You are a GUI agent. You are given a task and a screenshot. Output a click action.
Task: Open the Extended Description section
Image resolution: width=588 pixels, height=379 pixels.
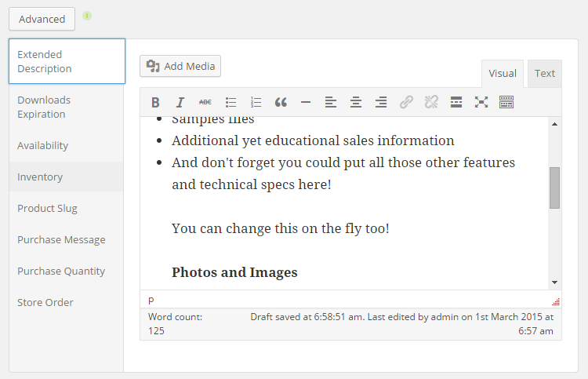coord(67,61)
